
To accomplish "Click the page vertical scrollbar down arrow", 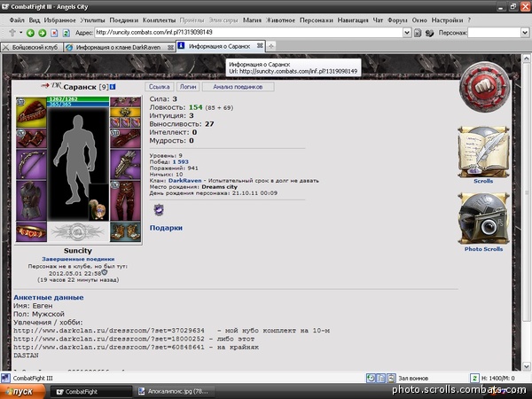I will 526,366.
